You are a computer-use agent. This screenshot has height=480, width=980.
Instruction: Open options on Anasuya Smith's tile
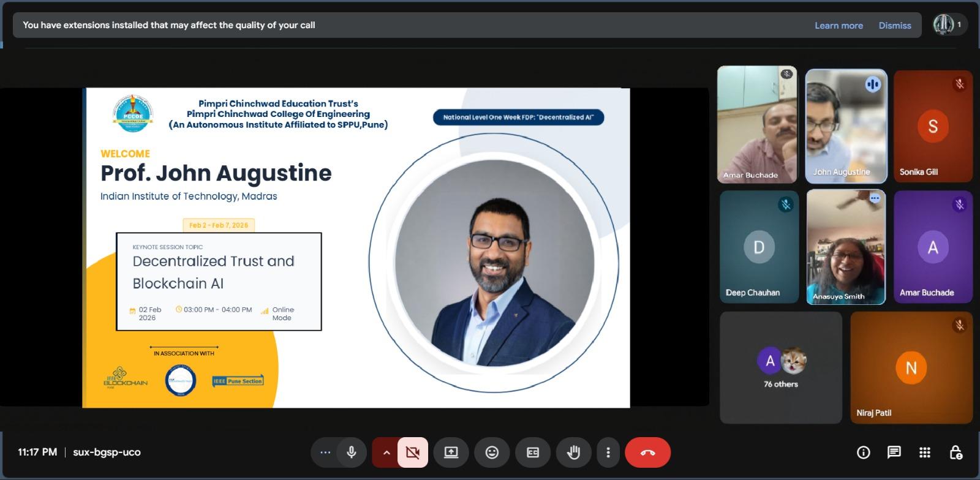(x=875, y=198)
